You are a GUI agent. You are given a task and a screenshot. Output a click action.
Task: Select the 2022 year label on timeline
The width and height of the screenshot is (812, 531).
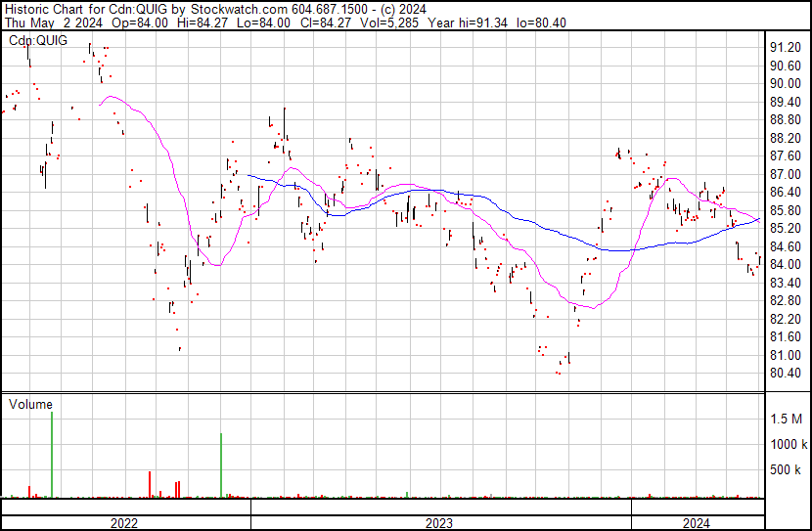point(124,523)
